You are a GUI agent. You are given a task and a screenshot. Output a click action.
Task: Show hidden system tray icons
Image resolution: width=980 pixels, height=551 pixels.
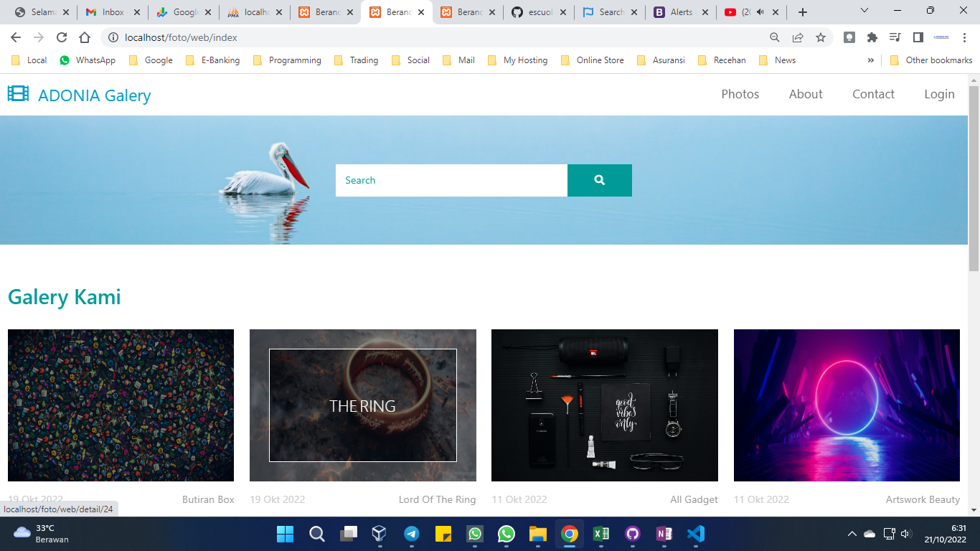point(852,534)
